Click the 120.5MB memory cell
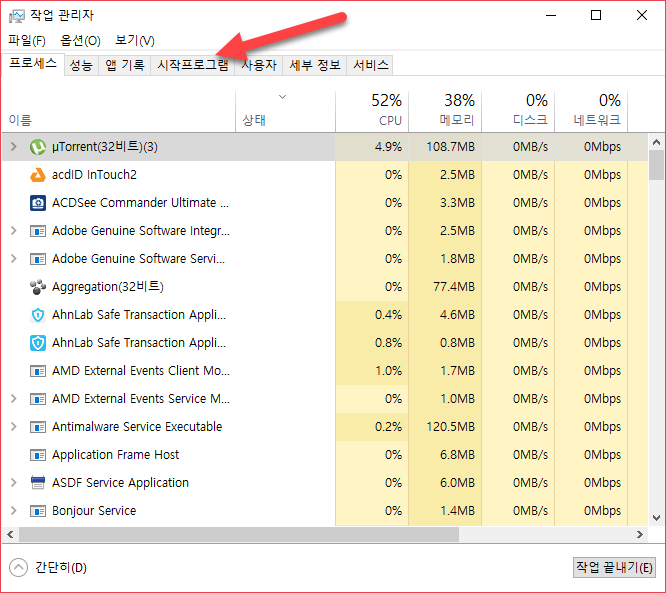Screen dimensions: 666x593 pos(445,427)
